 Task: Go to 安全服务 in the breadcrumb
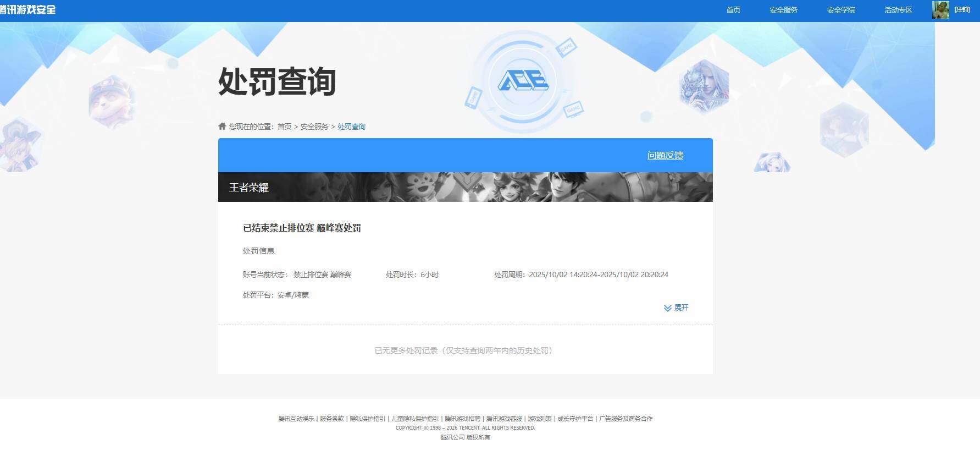click(x=314, y=127)
